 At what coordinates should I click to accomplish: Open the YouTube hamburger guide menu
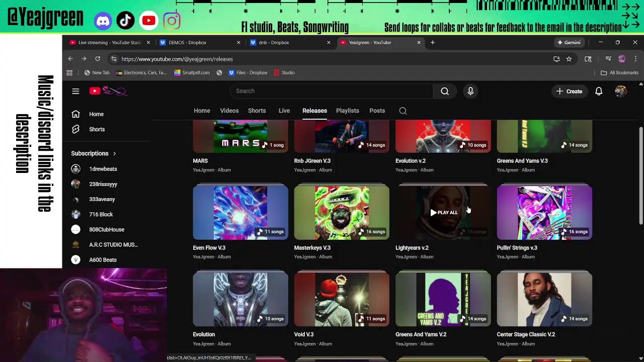[75, 91]
